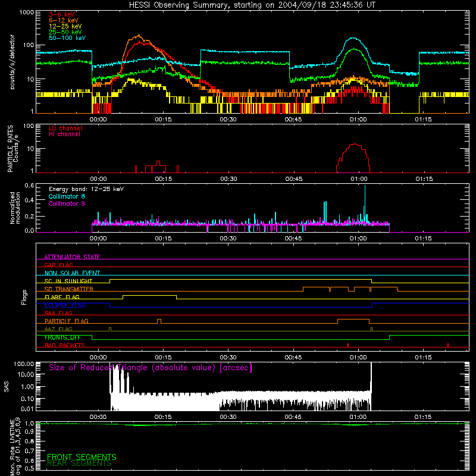This screenshot has height=476, width=476.
Task: Click the Mon. Rate LIVETIME axis label
Action: [15, 447]
